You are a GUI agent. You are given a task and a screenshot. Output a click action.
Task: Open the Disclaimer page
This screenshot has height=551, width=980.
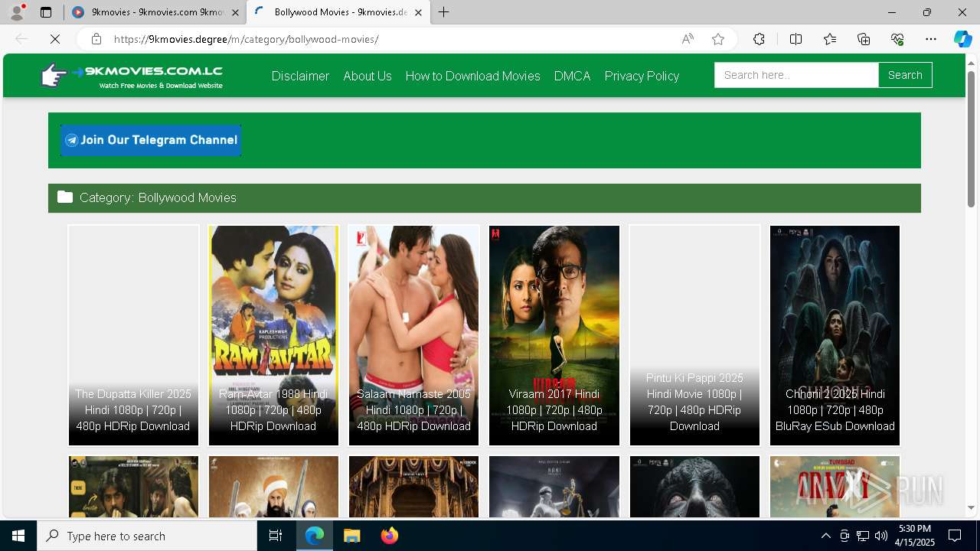click(x=300, y=76)
